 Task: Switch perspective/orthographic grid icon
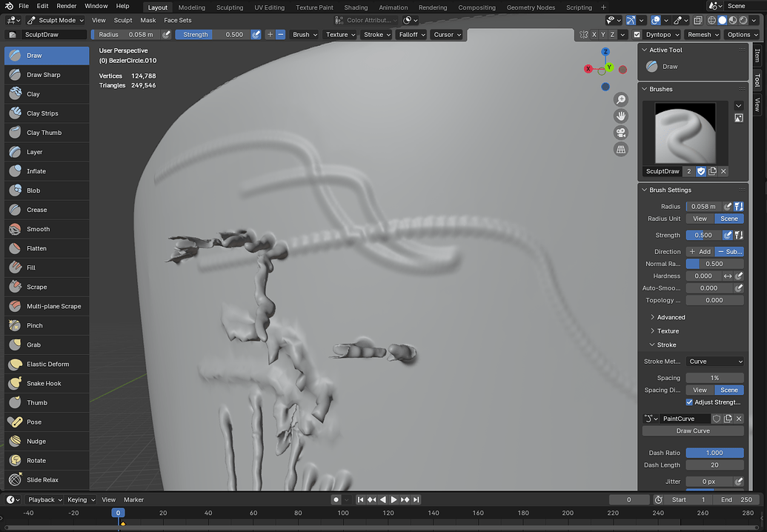[621, 150]
